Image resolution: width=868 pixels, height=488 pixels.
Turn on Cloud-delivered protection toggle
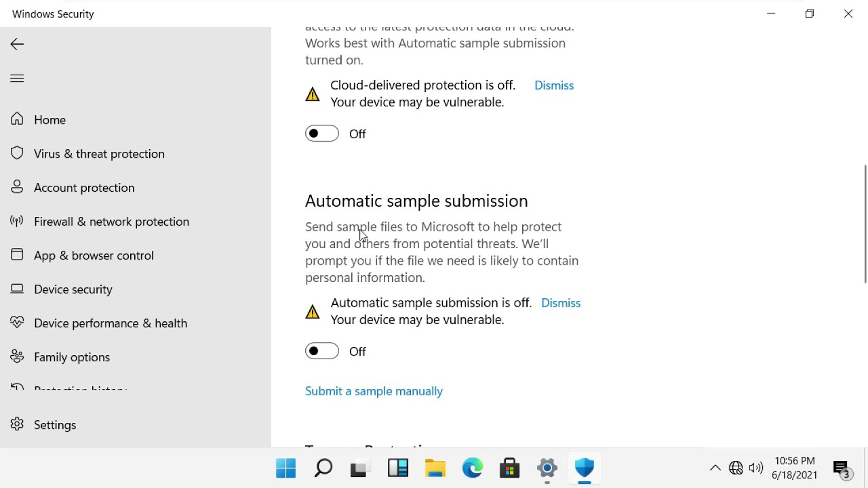click(322, 134)
